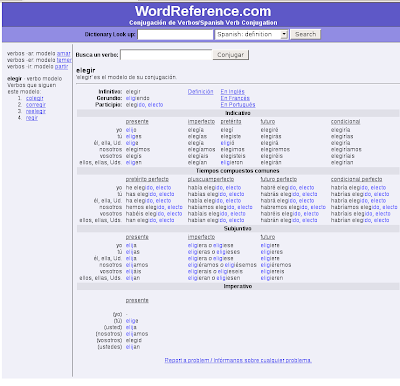Open the En Inglés link
The height and width of the screenshot is (386, 400).
point(232,91)
